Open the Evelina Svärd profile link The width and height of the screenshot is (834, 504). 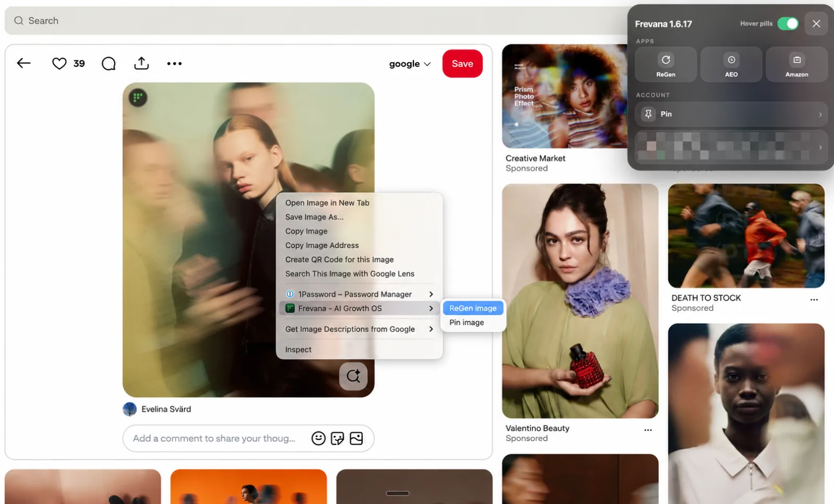tap(166, 409)
